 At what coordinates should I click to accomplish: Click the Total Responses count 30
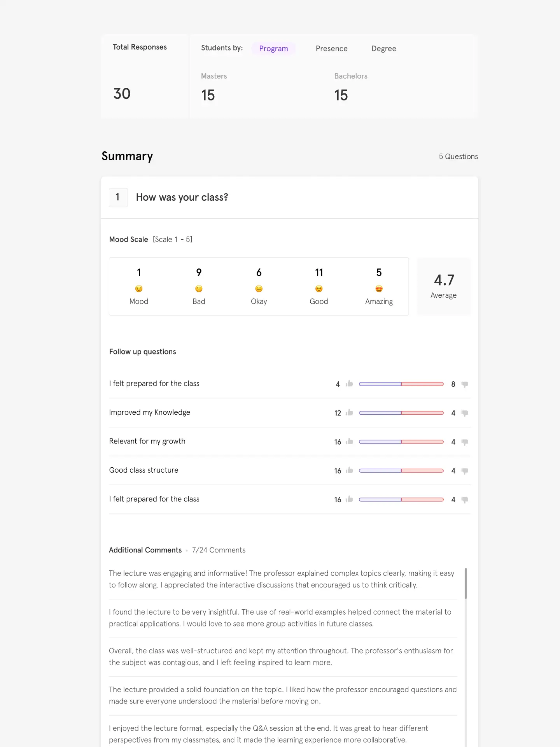pos(122,94)
